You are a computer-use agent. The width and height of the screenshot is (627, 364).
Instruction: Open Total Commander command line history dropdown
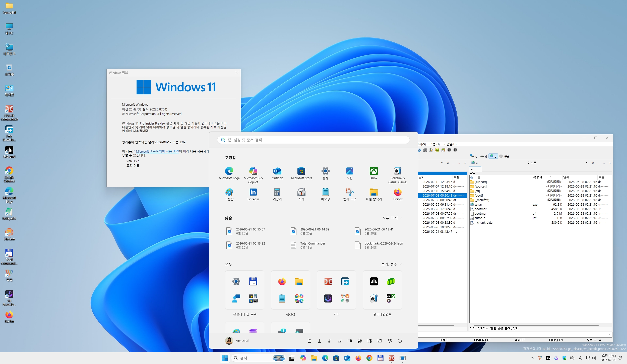click(x=610, y=335)
